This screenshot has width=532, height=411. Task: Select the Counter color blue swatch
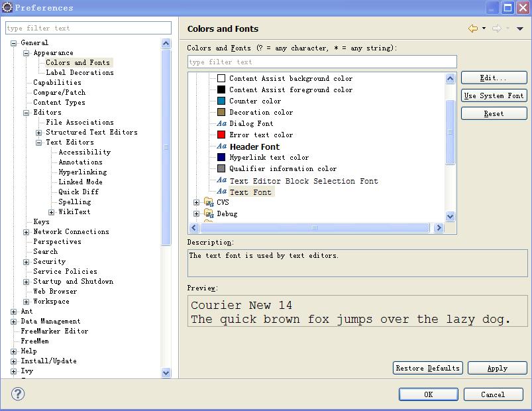[221, 101]
